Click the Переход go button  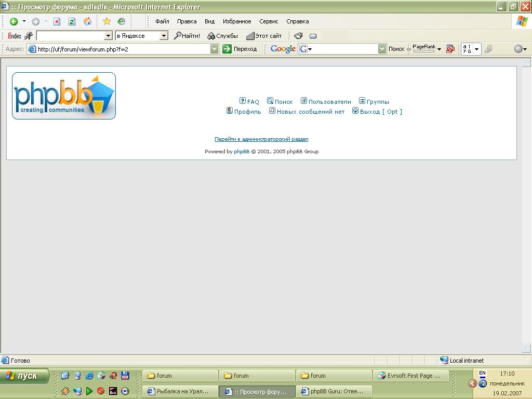pos(240,49)
